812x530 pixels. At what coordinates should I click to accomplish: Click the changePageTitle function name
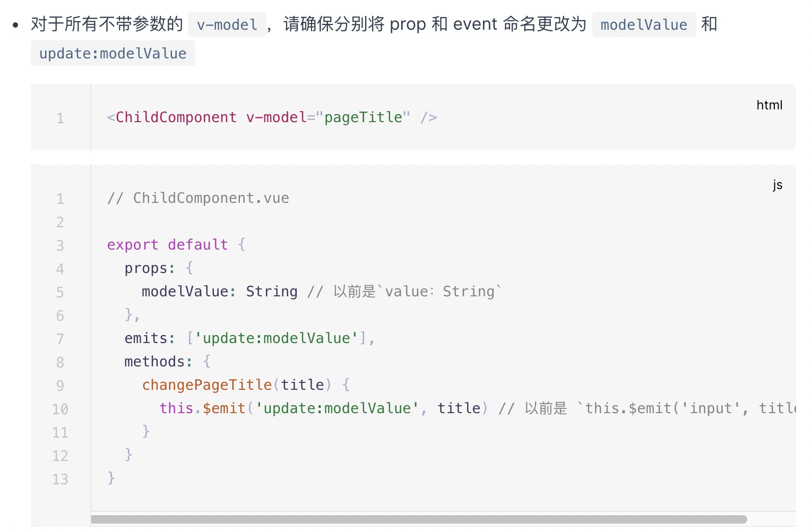(206, 385)
